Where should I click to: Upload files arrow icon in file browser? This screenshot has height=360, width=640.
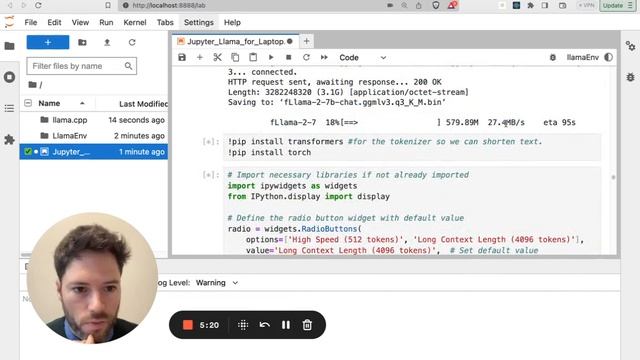coord(107,42)
